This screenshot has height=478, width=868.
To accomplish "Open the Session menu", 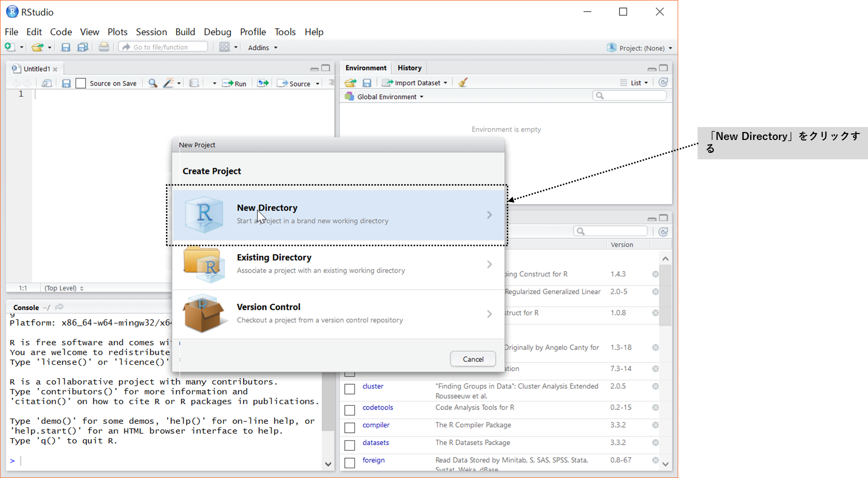I will coord(151,32).
